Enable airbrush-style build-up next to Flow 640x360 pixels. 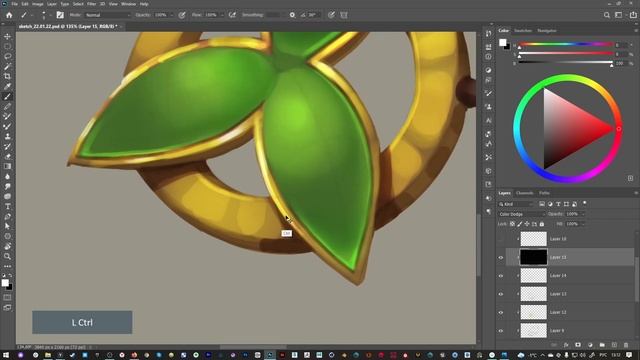[232, 15]
